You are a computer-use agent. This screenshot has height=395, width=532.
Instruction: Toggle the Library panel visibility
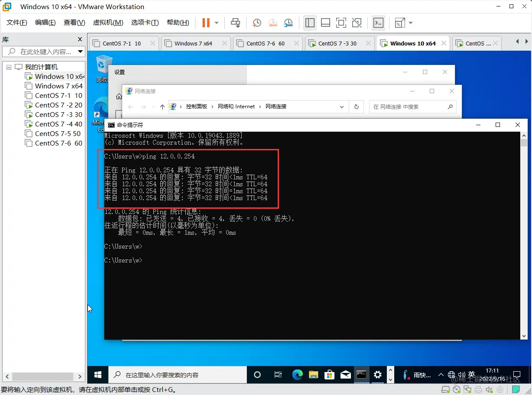pyautogui.click(x=310, y=23)
